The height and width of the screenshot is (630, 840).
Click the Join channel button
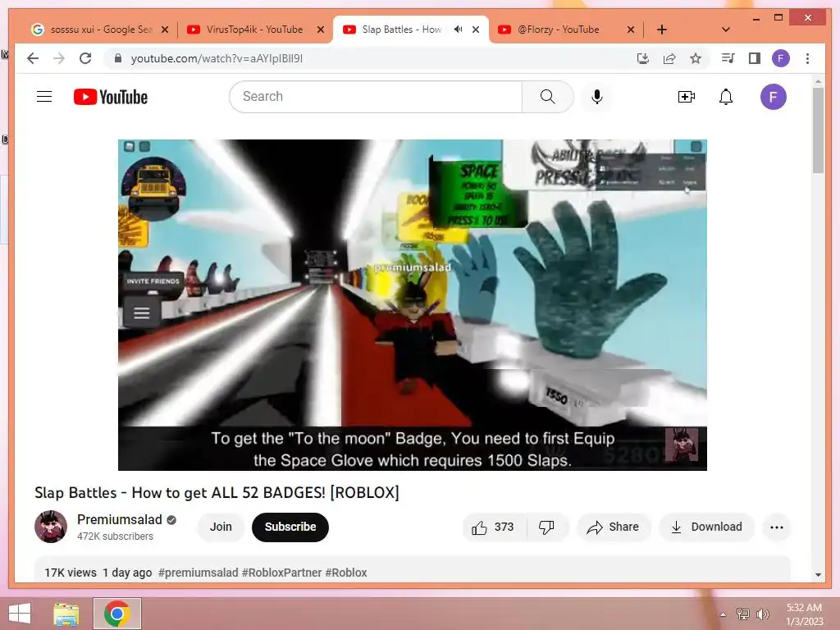point(221,527)
